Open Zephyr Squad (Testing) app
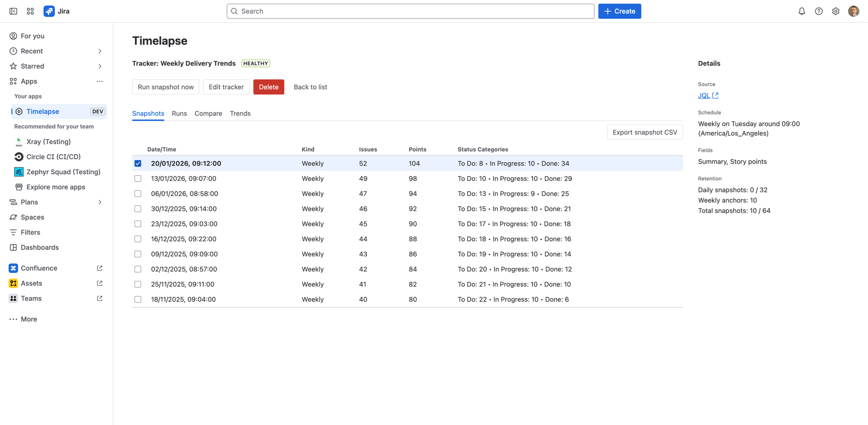This screenshot has height=425, width=868. [64, 172]
